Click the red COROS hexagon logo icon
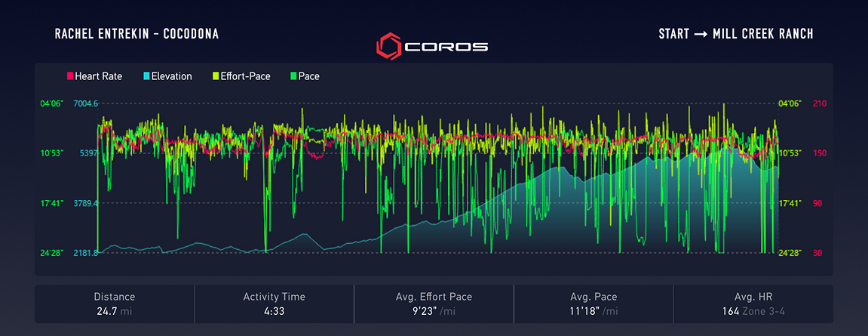The image size is (868, 336). click(389, 46)
